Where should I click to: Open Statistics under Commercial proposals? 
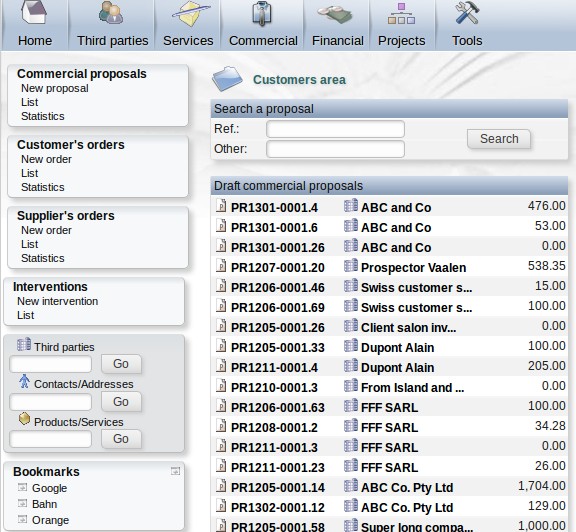point(43,116)
